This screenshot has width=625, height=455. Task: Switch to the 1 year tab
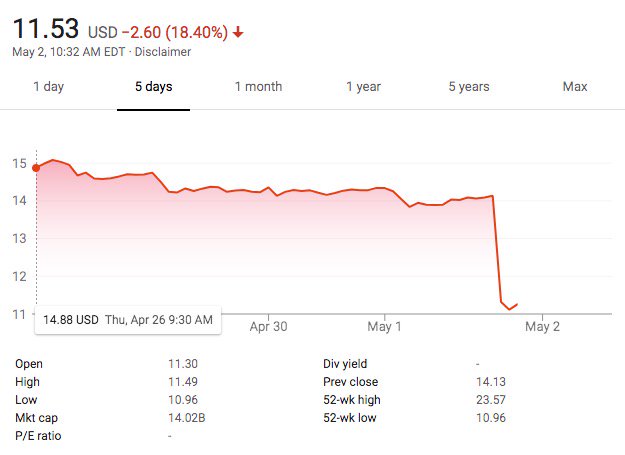tap(363, 87)
